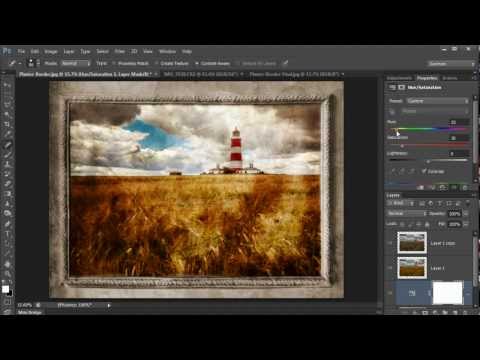
Task: Select the Clone Stamp tool
Action: pyautogui.click(x=7, y=164)
